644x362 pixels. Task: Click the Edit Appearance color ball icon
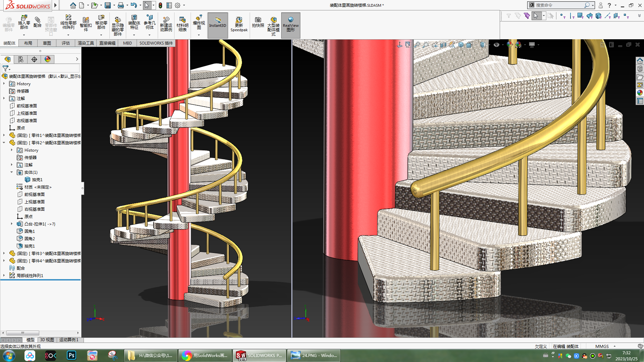510,45
